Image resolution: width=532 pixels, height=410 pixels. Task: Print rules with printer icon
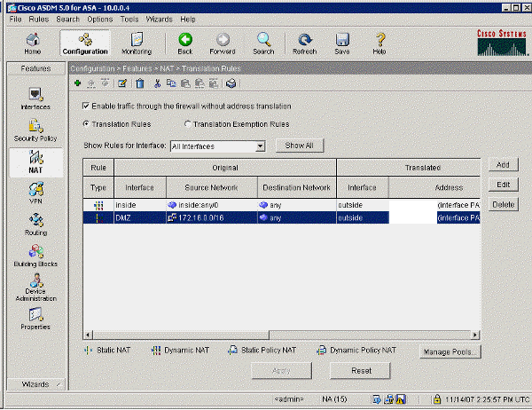click(231, 83)
